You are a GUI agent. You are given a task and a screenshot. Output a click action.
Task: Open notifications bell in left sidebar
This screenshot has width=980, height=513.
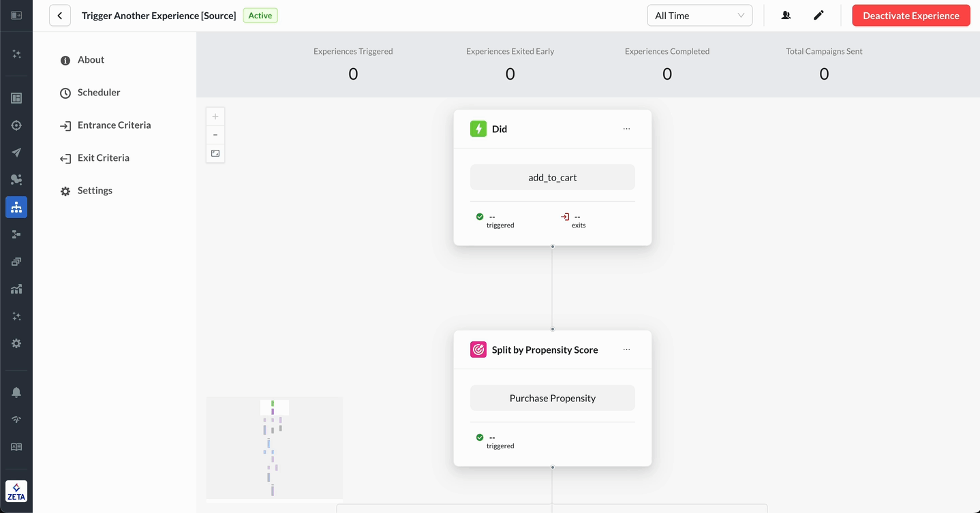tap(16, 392)
